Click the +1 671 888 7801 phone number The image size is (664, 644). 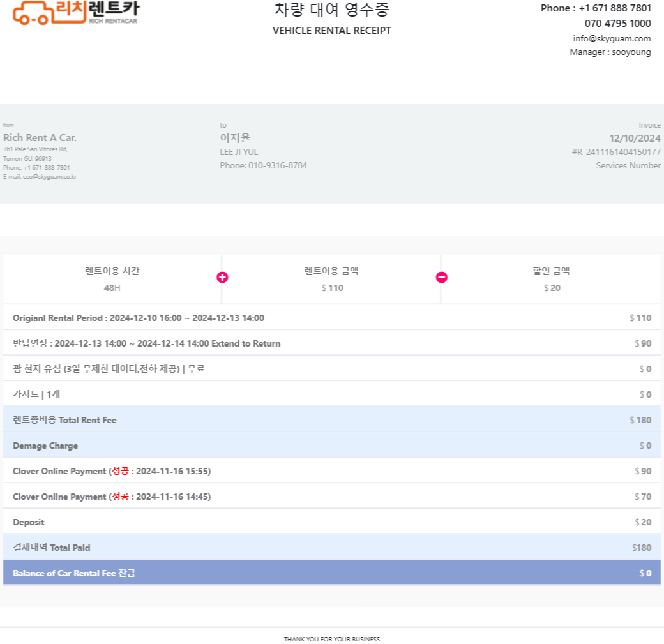tap(615, 8)
